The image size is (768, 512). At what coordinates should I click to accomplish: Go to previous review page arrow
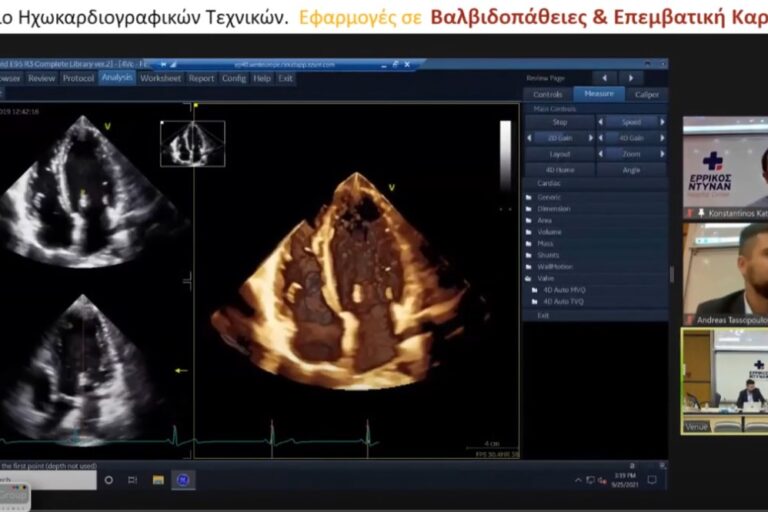tap(604, 78)
